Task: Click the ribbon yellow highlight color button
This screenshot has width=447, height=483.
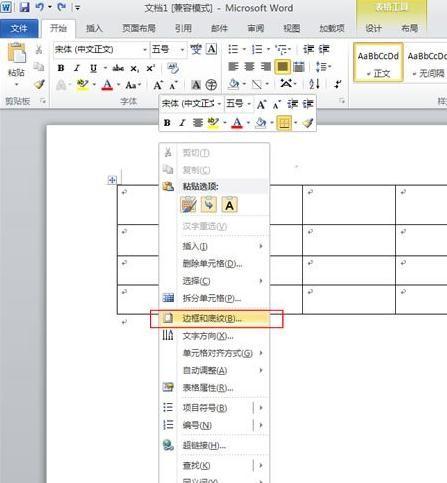Action: coord(82,85)
